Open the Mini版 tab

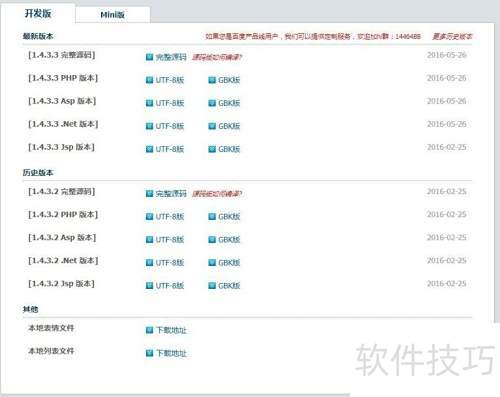point(113,15)
